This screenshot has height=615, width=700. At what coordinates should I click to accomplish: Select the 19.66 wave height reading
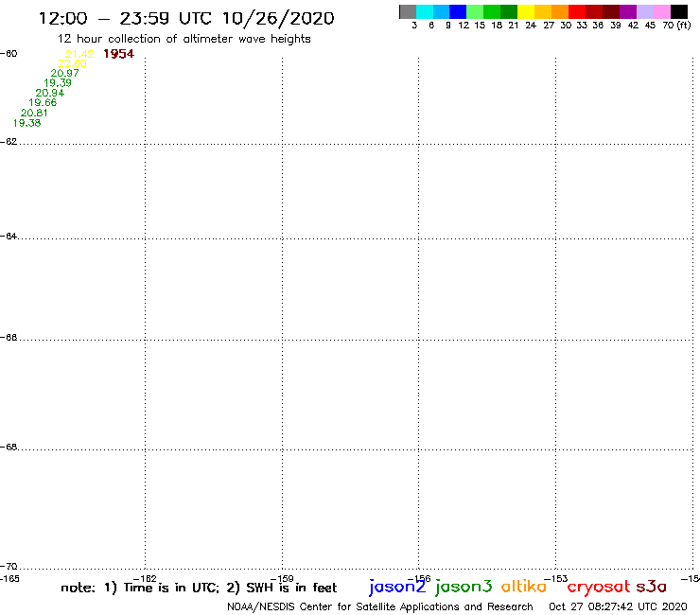pyautogui.click(x=43, y=102)
